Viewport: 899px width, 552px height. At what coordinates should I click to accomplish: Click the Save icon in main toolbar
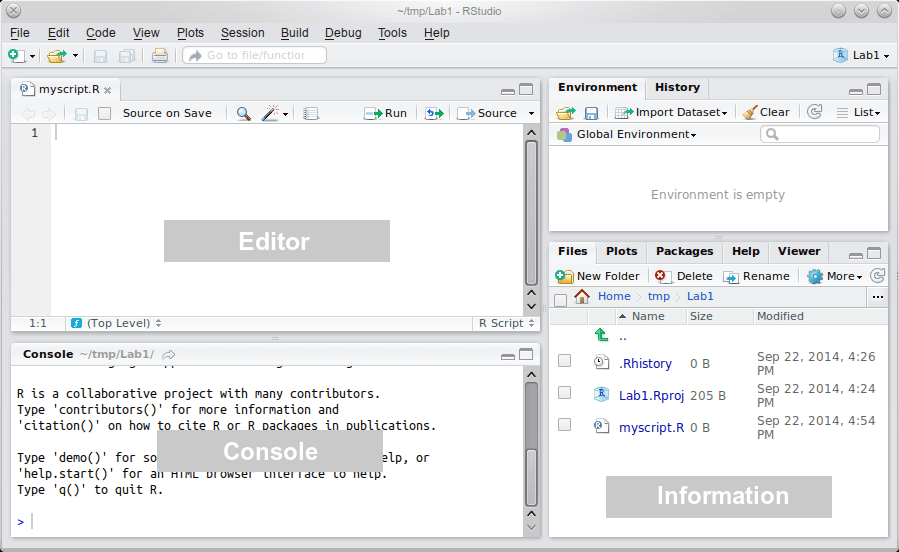point(100,56)
